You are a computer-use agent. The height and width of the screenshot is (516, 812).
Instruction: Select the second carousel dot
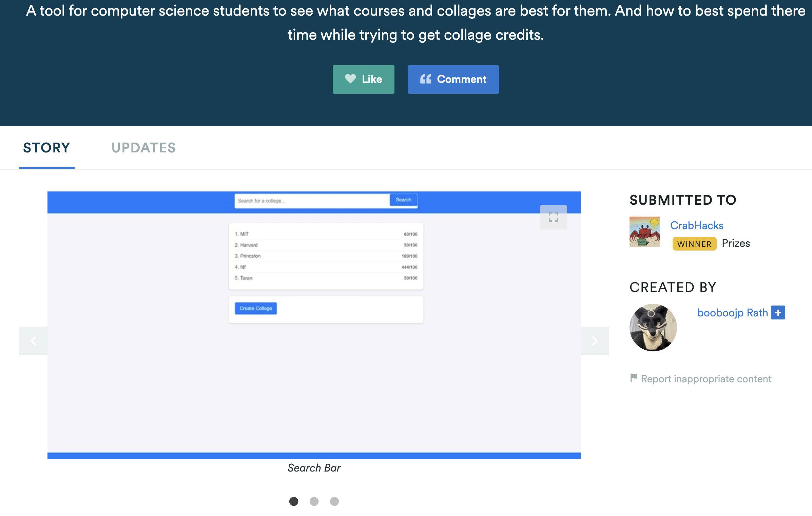click(x=314, y=501)
